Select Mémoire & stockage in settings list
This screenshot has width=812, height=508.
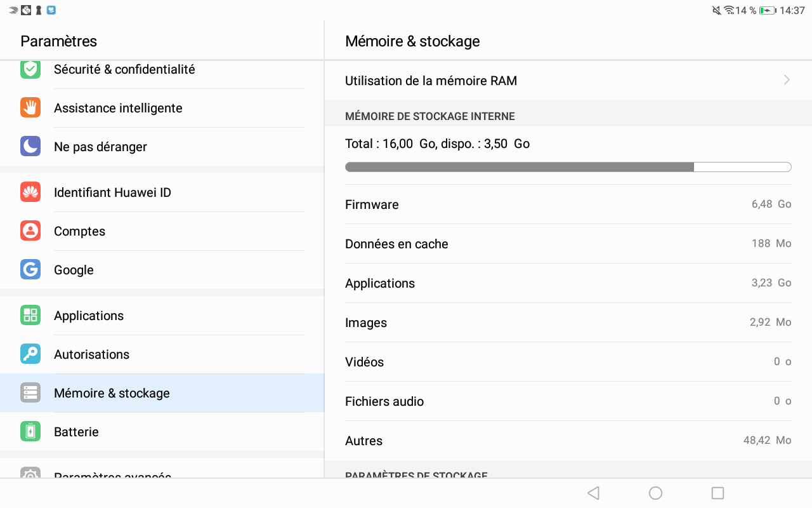click(112, 393)
